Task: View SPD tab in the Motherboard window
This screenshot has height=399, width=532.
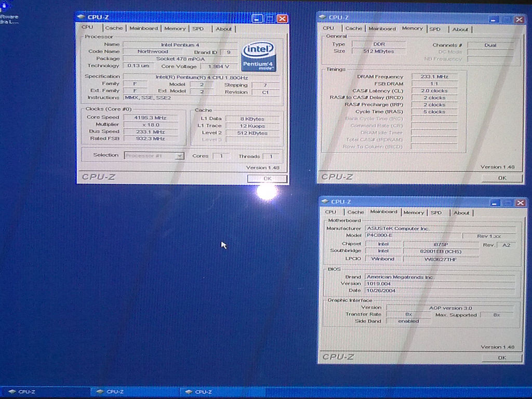Action: pos(436,213)
